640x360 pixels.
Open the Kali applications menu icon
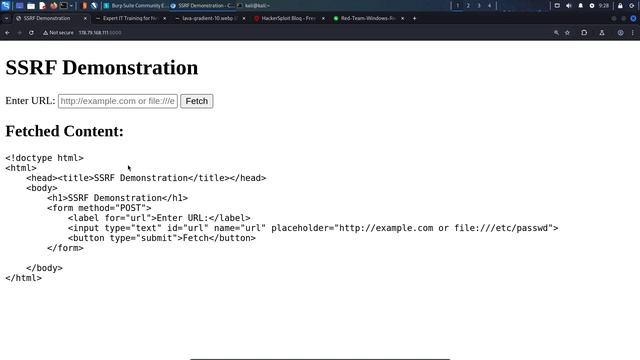5,6
